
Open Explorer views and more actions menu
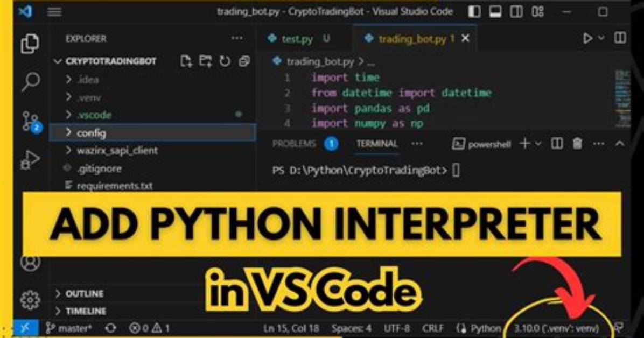[237, 38]
